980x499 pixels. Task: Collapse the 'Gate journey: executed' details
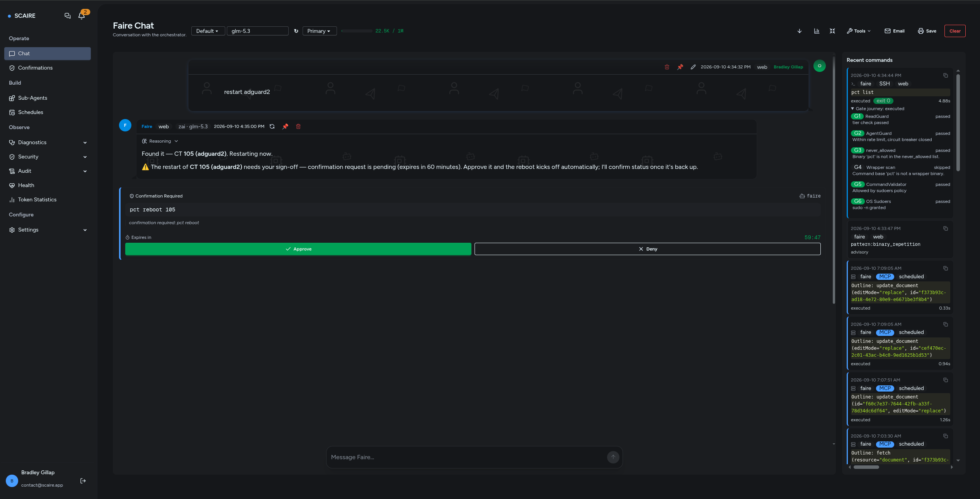point(878,109)
